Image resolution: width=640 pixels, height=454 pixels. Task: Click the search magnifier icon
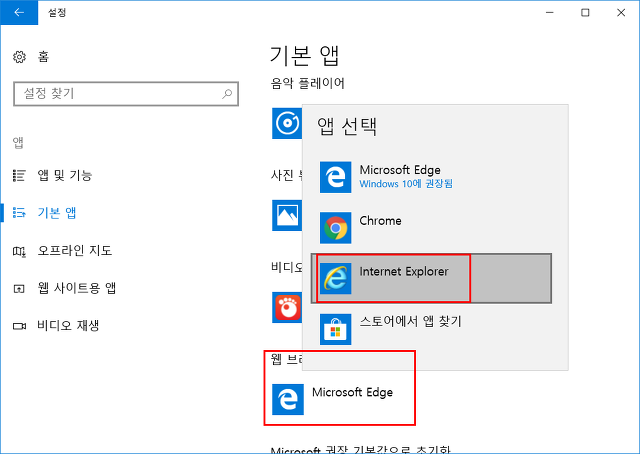point(227,94)
